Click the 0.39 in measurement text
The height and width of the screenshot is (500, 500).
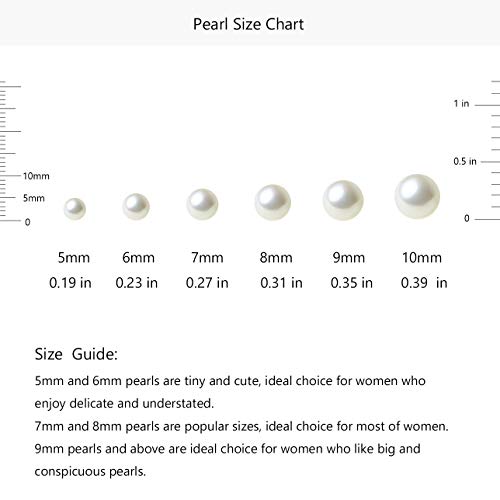(x=424, y=283)
